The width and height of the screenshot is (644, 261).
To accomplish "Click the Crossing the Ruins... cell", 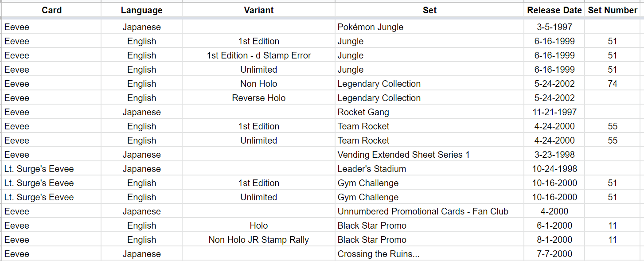I will coord(429,254).
